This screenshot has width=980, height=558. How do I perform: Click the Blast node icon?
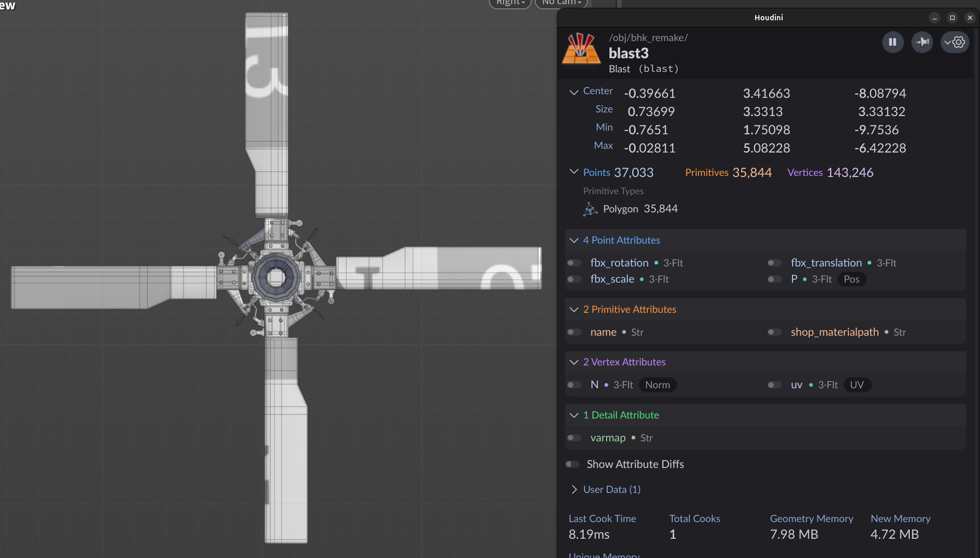(x=581, y=49)
